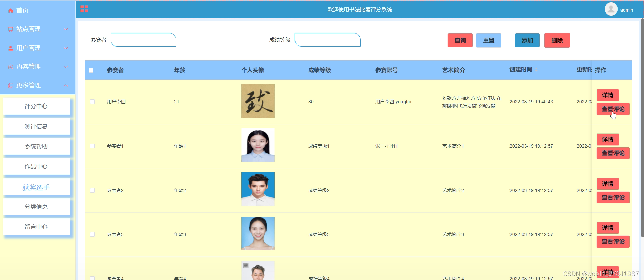Click the 成绩等级1 cell
This screenshot has width=644, height=280.
point(319,146)
